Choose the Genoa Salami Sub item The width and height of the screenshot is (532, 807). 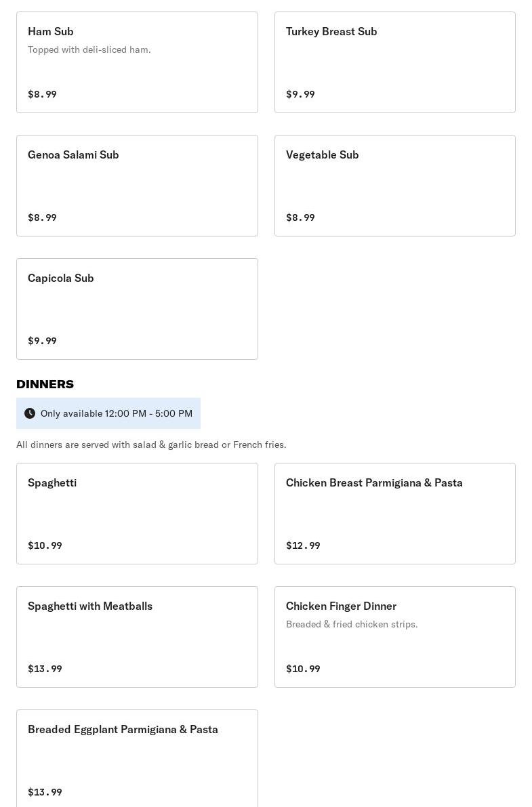[137, 186]
